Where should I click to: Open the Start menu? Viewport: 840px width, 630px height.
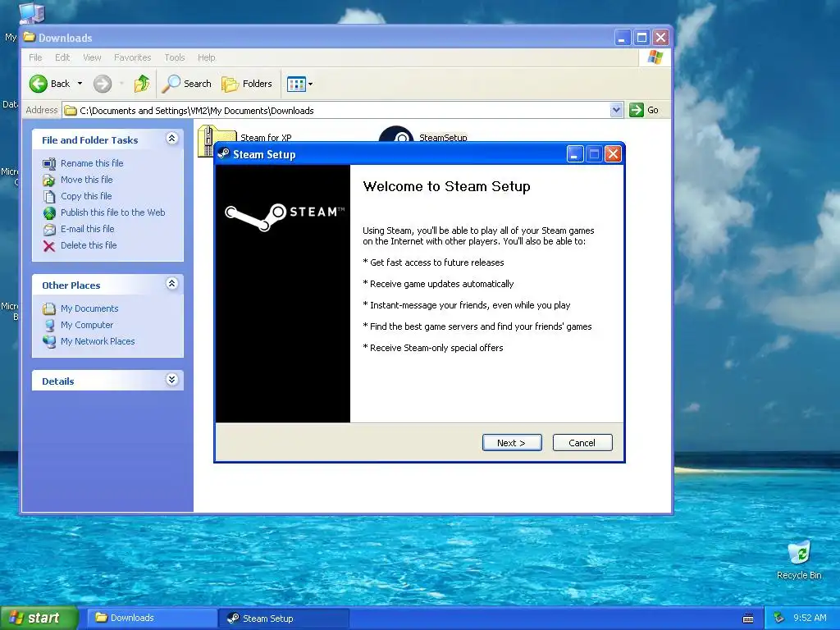click(x=39, y=618)
